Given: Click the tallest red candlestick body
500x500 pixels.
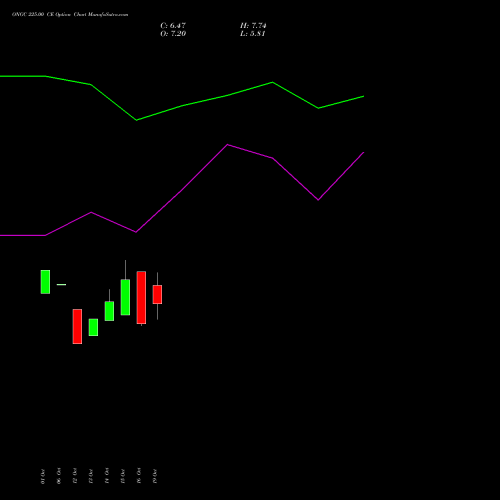Looking at the screenshot, I should pos(141,297).
